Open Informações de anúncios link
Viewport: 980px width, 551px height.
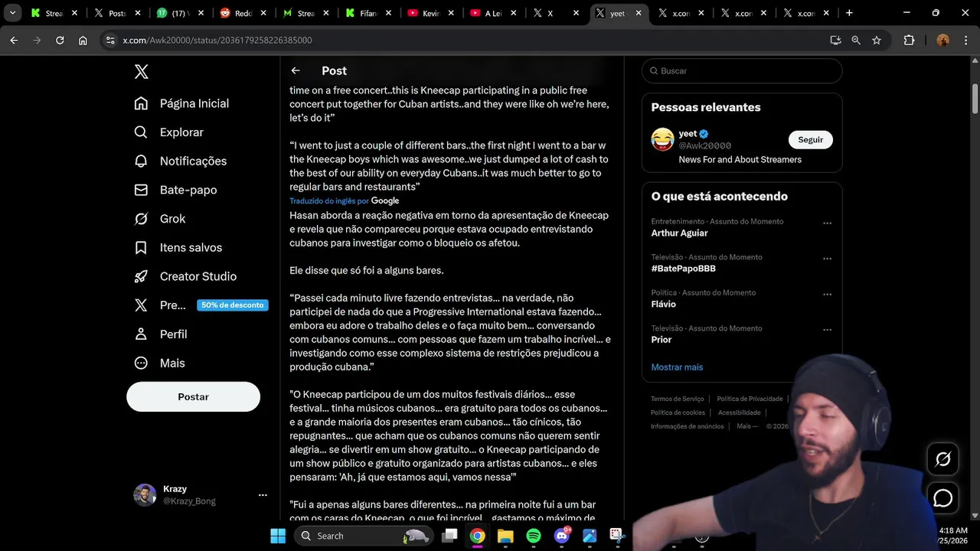[687, 426]
